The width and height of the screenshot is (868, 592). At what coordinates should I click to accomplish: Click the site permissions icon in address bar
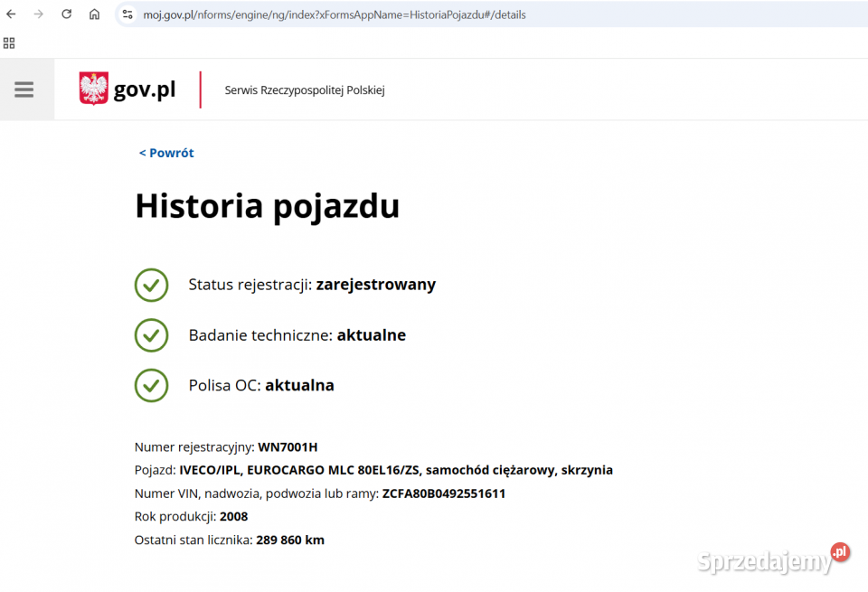pos(127,14)
